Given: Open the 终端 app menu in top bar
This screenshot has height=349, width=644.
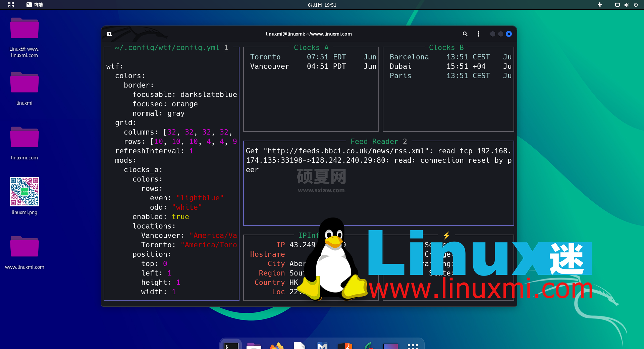Looking at the screenshot, I should click(x=35, y=5).
